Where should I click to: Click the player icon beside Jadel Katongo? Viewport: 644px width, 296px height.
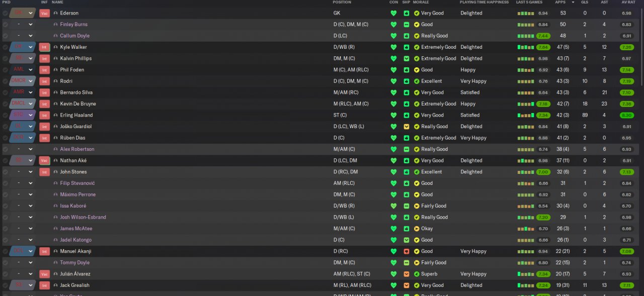click(55, 240)
